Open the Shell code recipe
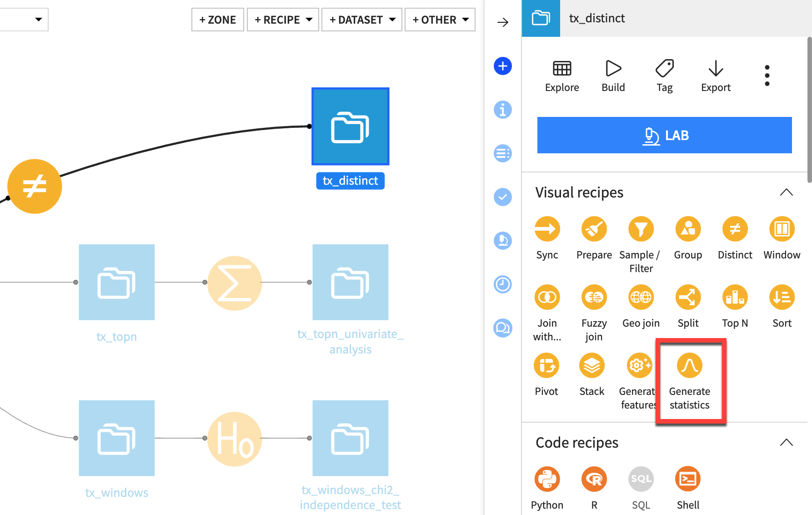This screenshot has height=515, width=812. [687, 479]
